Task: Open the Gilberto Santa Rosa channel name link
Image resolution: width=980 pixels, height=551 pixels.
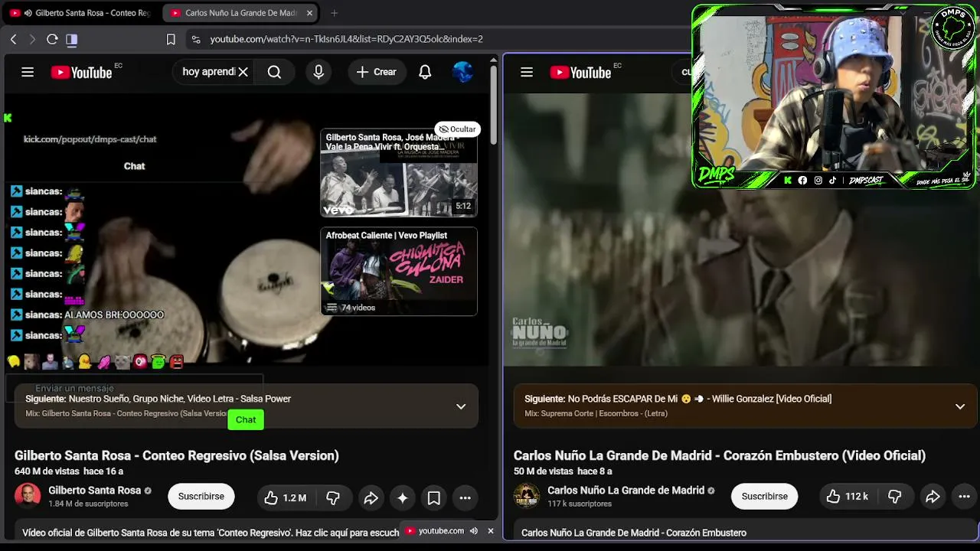Action: [x=95, y=491]
